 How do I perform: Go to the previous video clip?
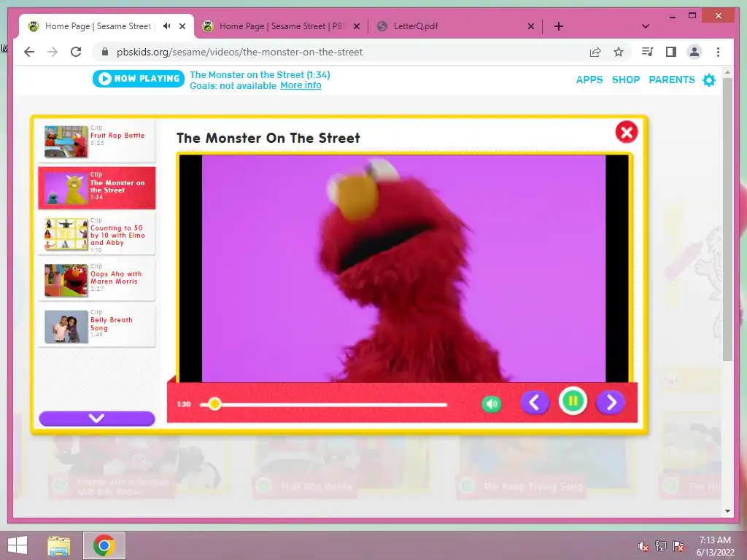point(535,402)
